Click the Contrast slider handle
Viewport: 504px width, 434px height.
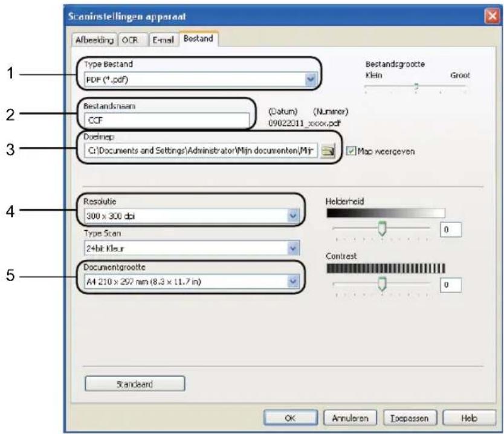coord(382,284)
